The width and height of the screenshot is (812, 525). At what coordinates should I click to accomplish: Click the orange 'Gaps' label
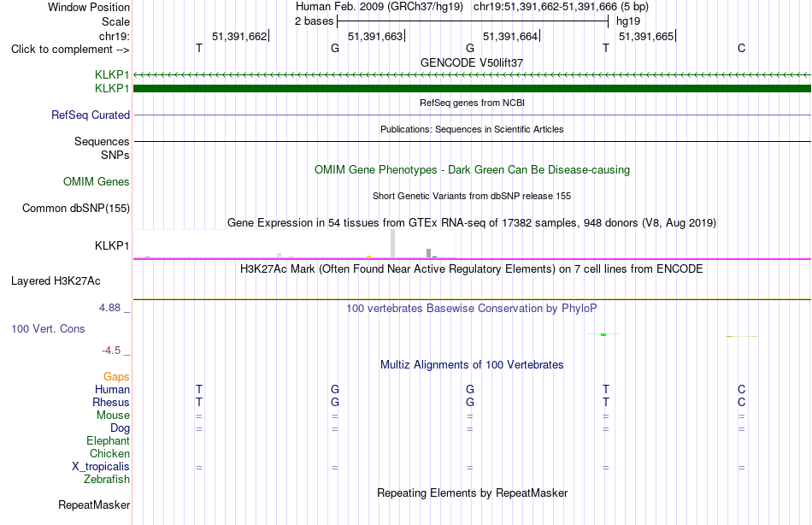click(116, 377)
